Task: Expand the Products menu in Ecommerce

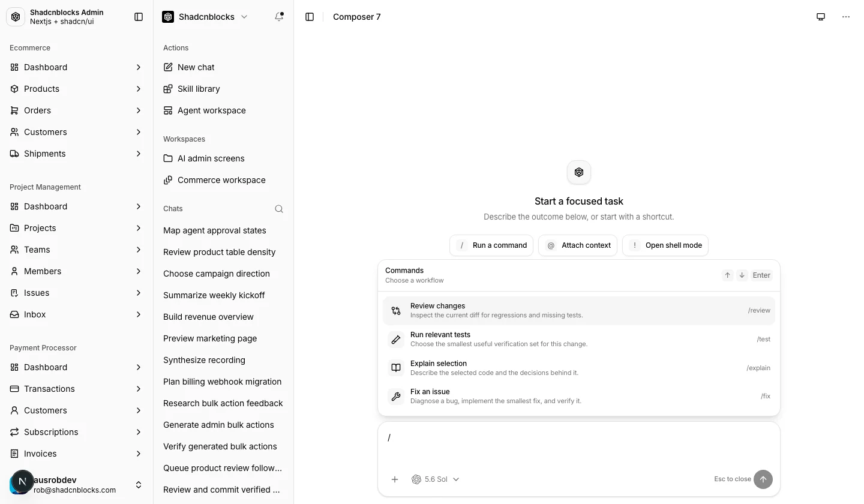Action: 76,89
